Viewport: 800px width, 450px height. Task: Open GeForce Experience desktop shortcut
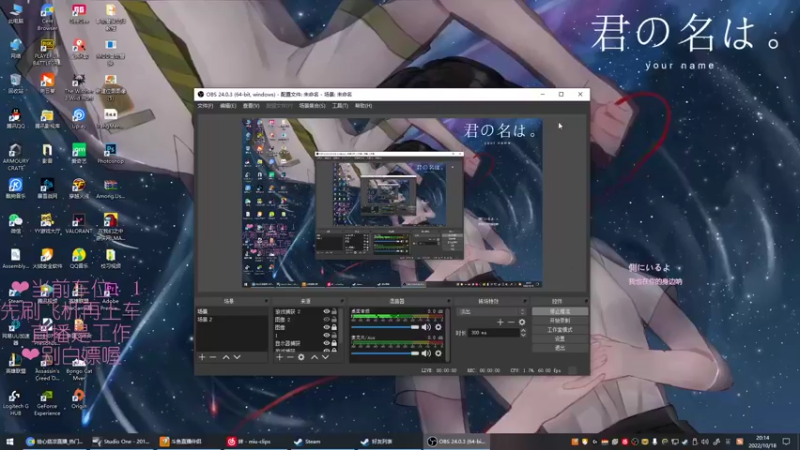(47, 403)
